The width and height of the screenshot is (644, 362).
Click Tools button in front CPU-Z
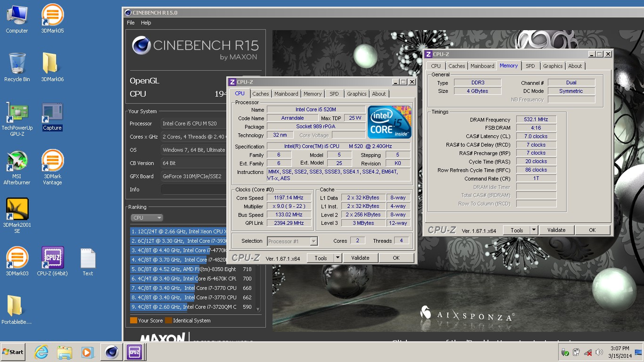(x=321, y=258)
